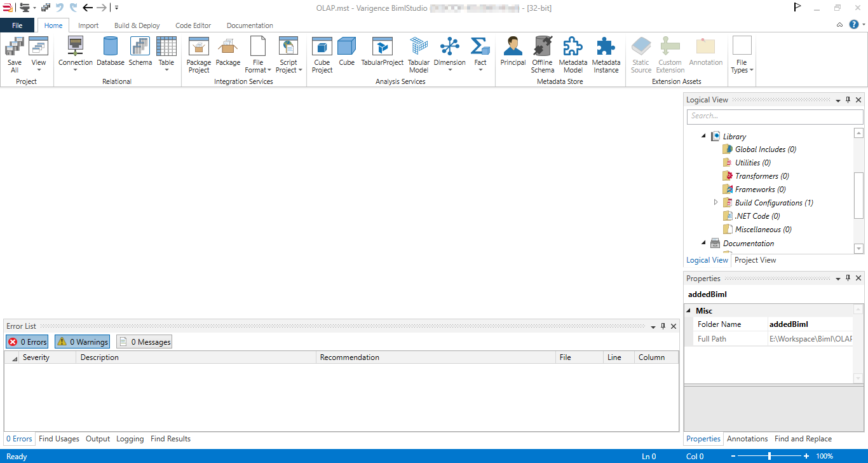Click the flag icon in the title bar
Viewport: 868px width, 463px height.
coord(797,8)
